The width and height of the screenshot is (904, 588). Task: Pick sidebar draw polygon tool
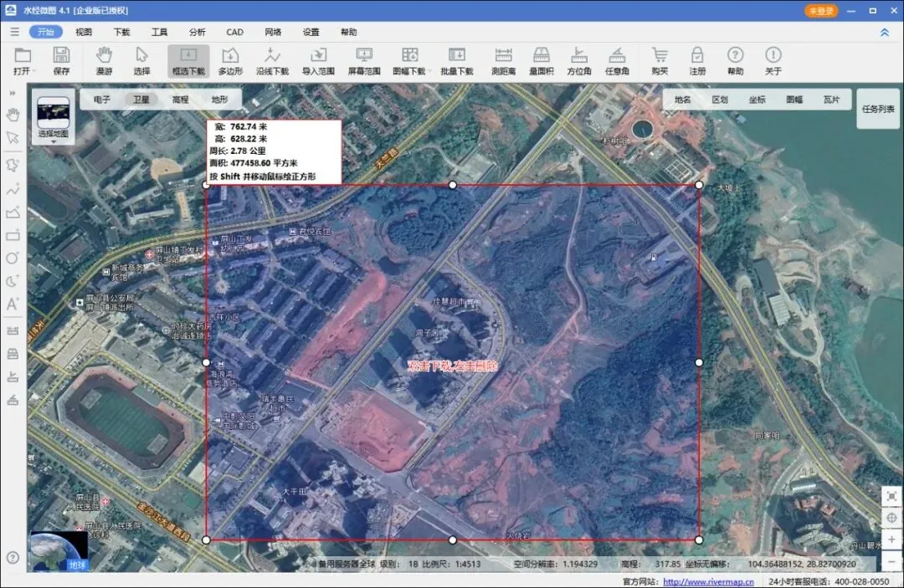click(13, 212)
